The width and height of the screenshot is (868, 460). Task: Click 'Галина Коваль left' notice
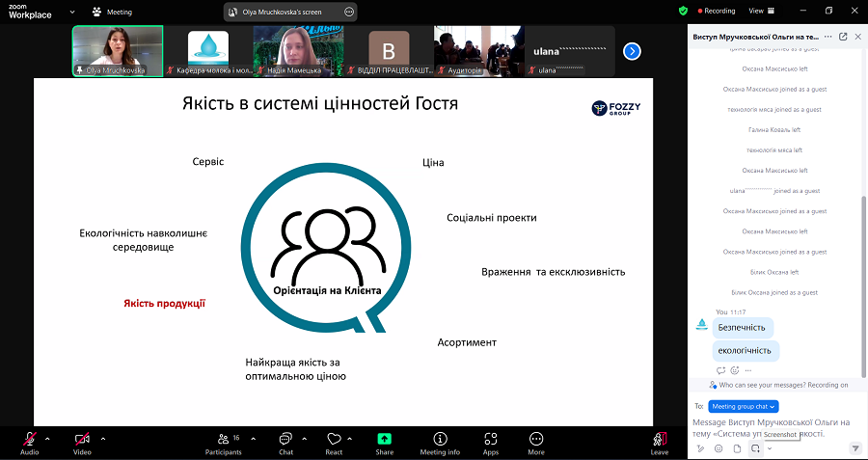tap(773, 129)
